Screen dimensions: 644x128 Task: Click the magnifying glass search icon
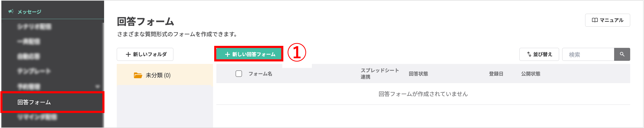[622, 54]
